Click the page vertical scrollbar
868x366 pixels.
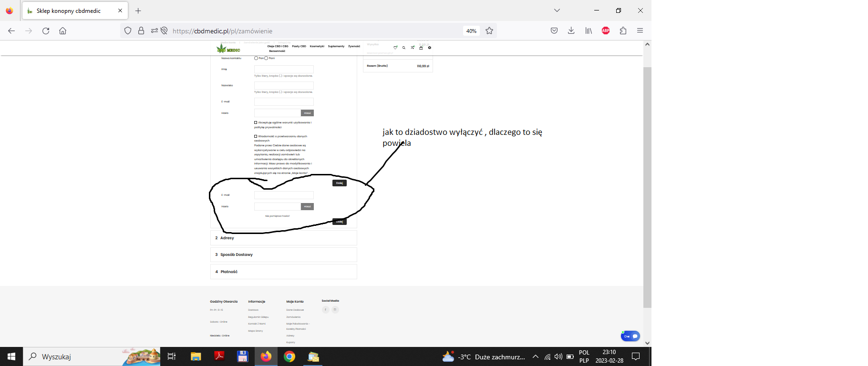(x=647, y=187)
